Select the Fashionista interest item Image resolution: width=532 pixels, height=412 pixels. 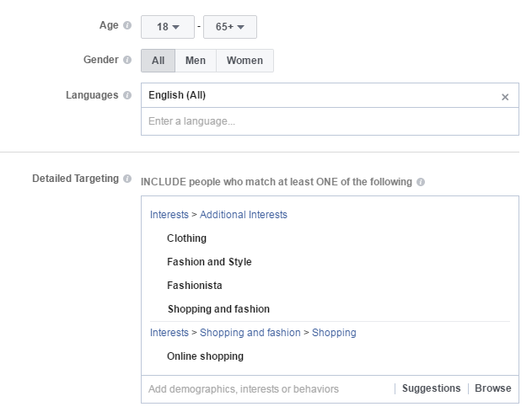pyautogui.click(x=195, y=286)
